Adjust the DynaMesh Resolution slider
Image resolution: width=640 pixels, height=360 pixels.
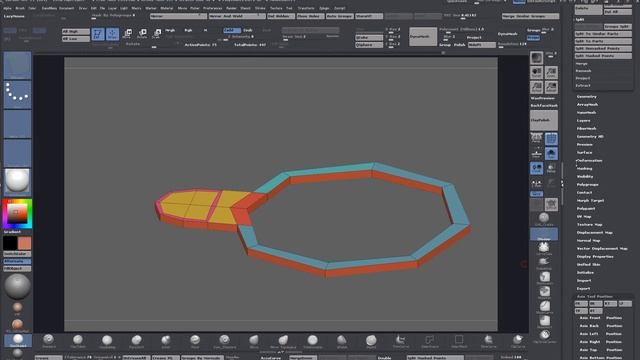point(512,44)
